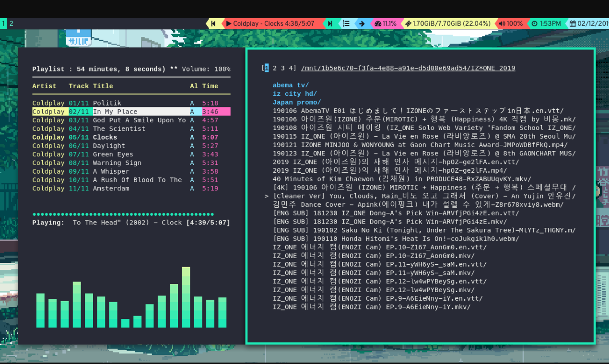Select track 06/11 Daylight

tap(131, 146)
